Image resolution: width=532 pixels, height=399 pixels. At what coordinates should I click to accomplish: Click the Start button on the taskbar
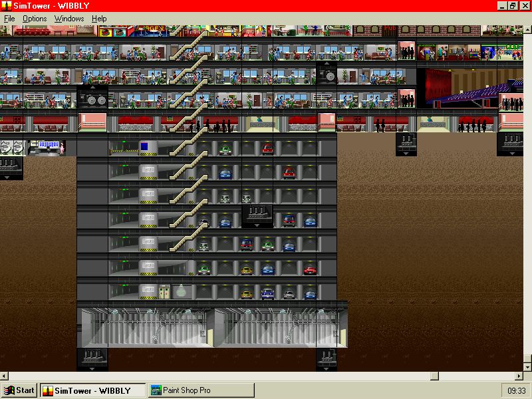click(x=20, y=390)
